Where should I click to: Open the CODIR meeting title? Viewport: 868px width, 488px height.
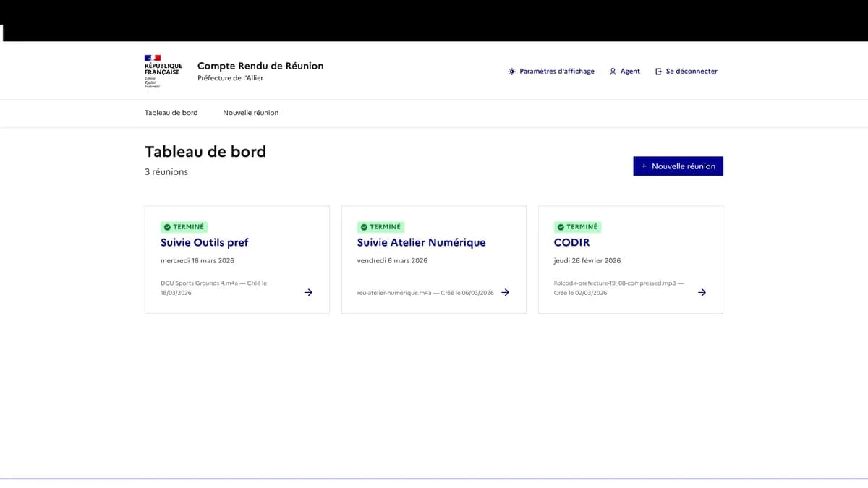click(572, 243)
